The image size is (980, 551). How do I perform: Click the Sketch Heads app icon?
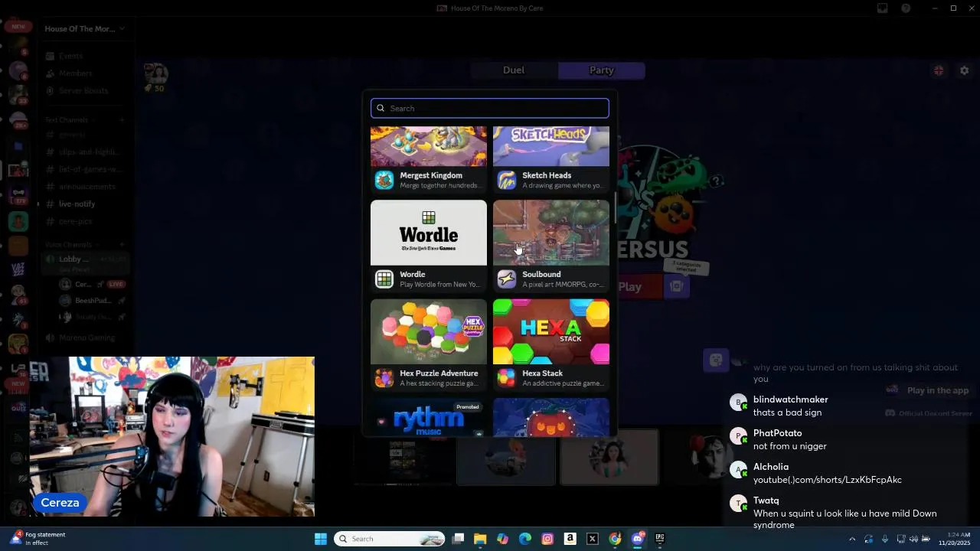coord(507,180)
